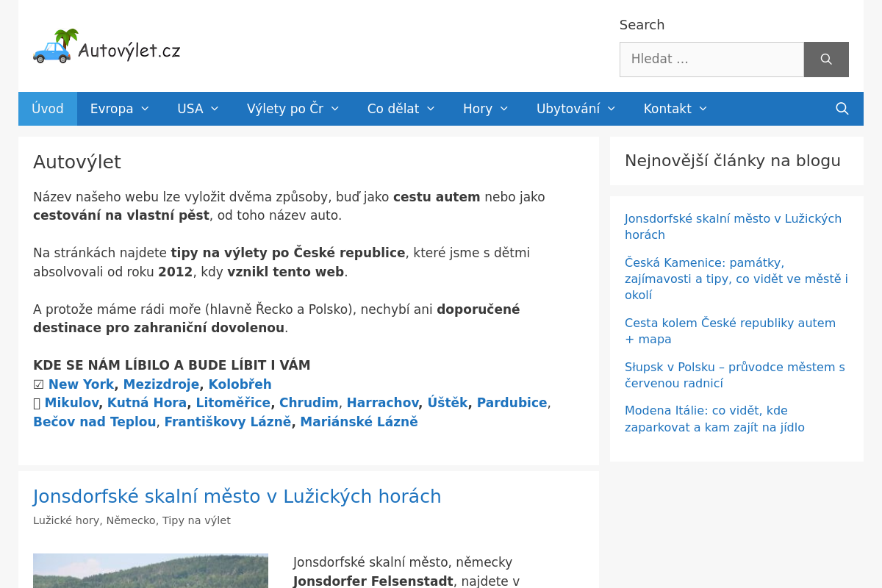
Task: Open the Františkovy Lázně link
Action: (x=228, y=422)
